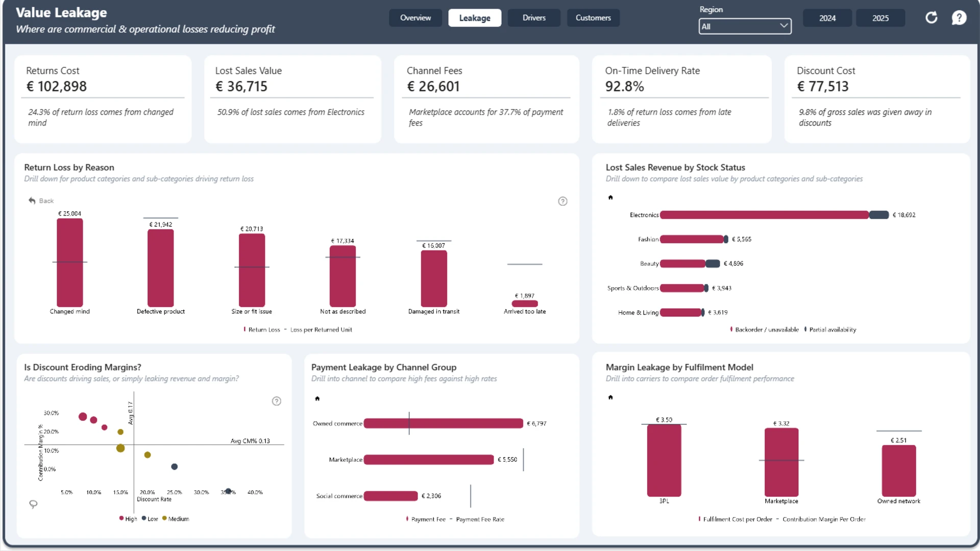
Task: Click the On-Time Delivery Rate 92.8% card
Action: tap(682, 99)
